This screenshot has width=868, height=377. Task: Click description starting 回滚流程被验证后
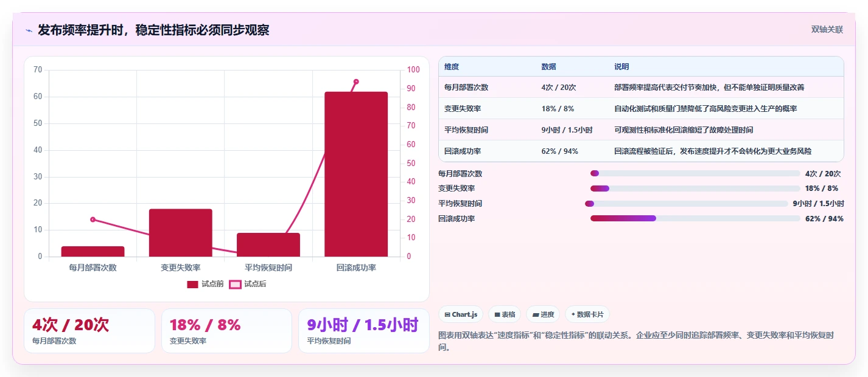(713, 151)
